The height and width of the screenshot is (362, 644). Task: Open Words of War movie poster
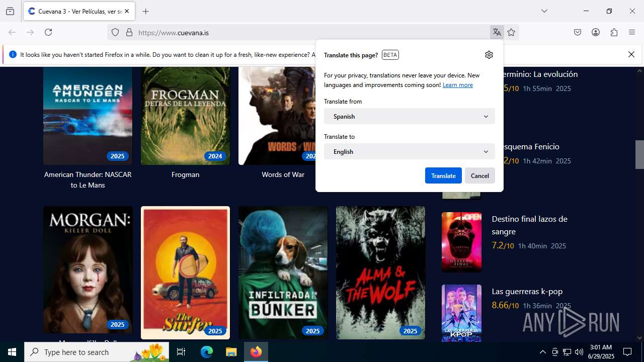tap(277, 116)
